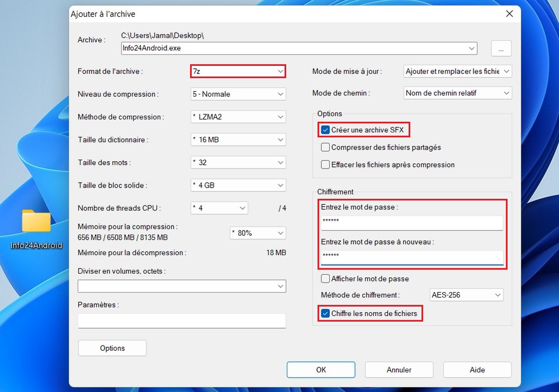The height and width of the screenshot is (392, 559).
Task: Open the 'Format de l'archive' 7z dropdown
Action: pyautogui.click(x=238, y=71)
